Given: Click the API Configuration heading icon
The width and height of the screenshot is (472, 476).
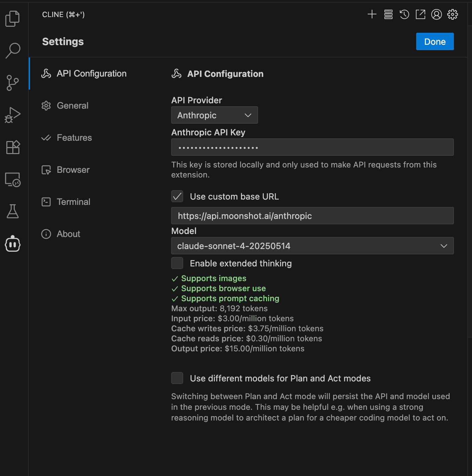Looking at the screenshot, I should (176, 74).
